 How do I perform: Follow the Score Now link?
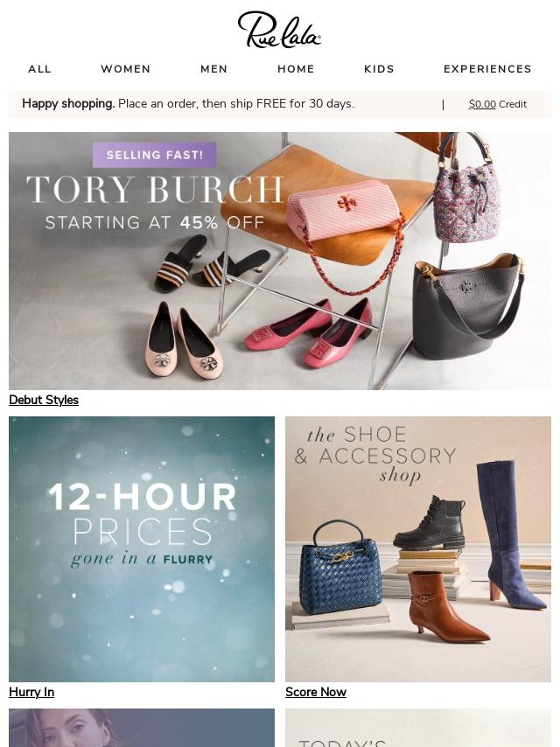click(x=316, y=692)
